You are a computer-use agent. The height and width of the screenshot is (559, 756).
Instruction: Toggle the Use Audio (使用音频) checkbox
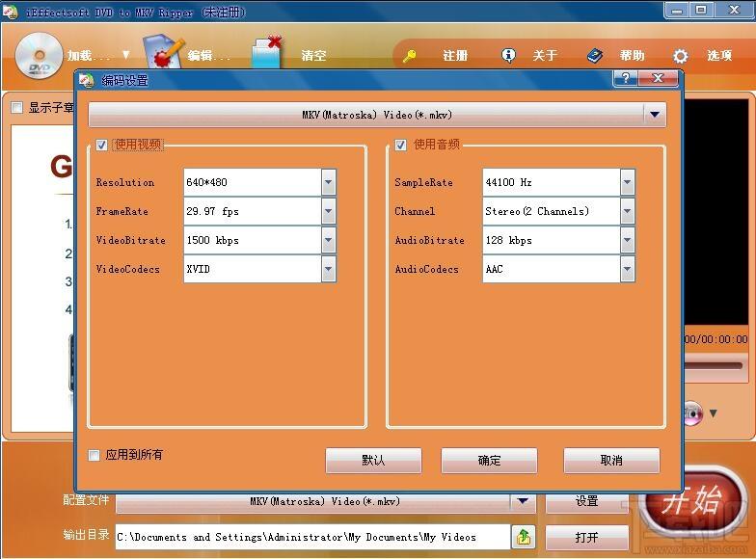[x=401, y=146]
